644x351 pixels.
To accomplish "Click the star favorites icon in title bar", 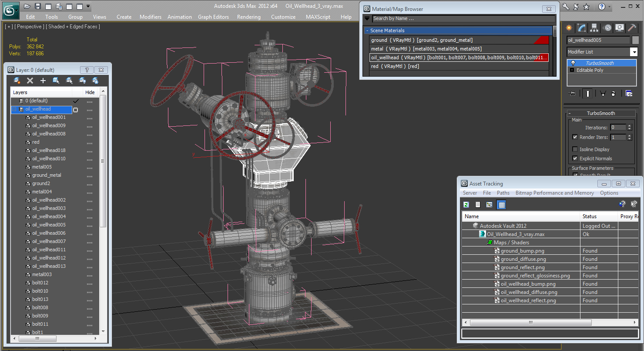I will coord(586,7).
